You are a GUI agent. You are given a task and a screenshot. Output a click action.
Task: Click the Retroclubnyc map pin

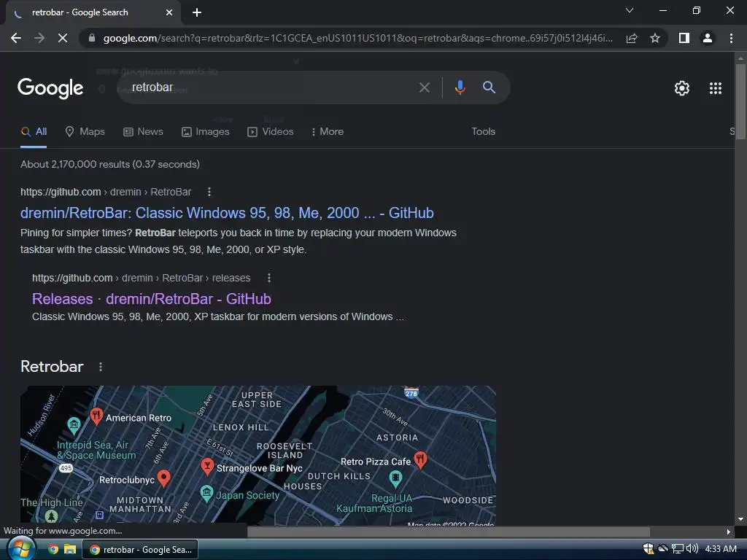click(164, 478)
